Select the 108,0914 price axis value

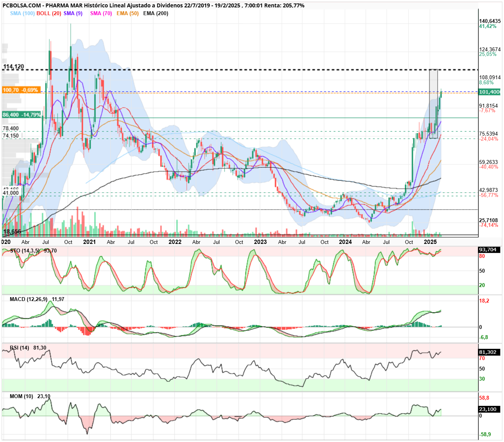[490, 78]
